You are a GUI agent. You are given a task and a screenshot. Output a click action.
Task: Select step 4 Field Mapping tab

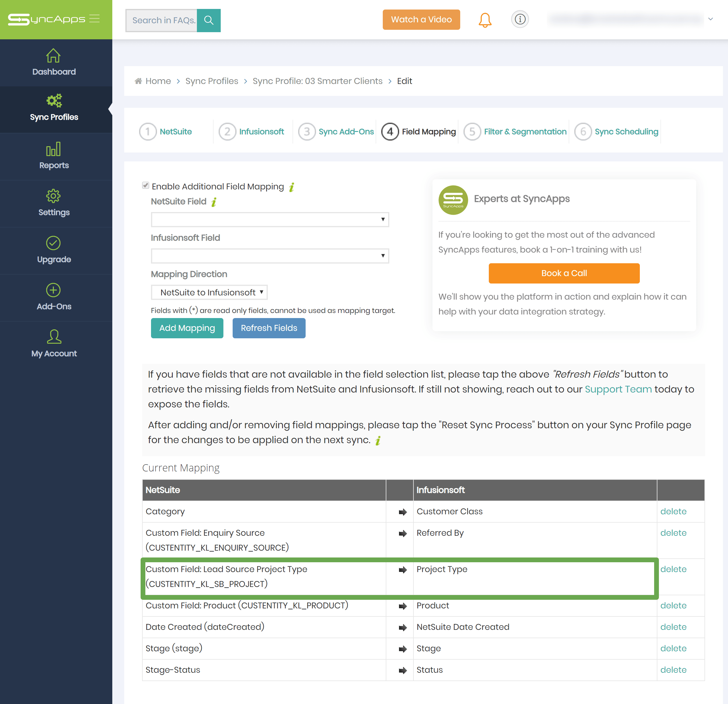point(419,131)
